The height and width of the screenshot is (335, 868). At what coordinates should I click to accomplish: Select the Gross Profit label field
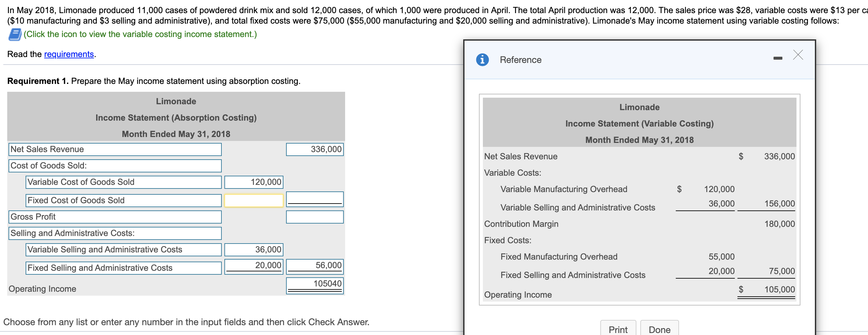tap(115, 217)
